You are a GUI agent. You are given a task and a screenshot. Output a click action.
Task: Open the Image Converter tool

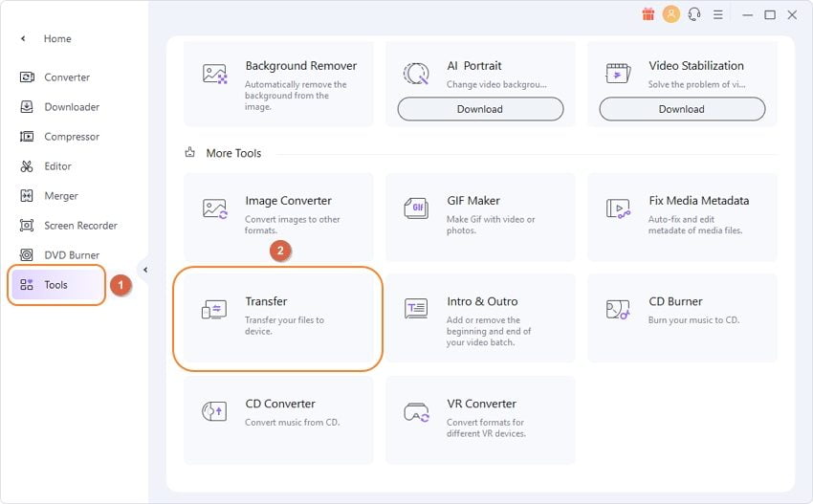277,217
